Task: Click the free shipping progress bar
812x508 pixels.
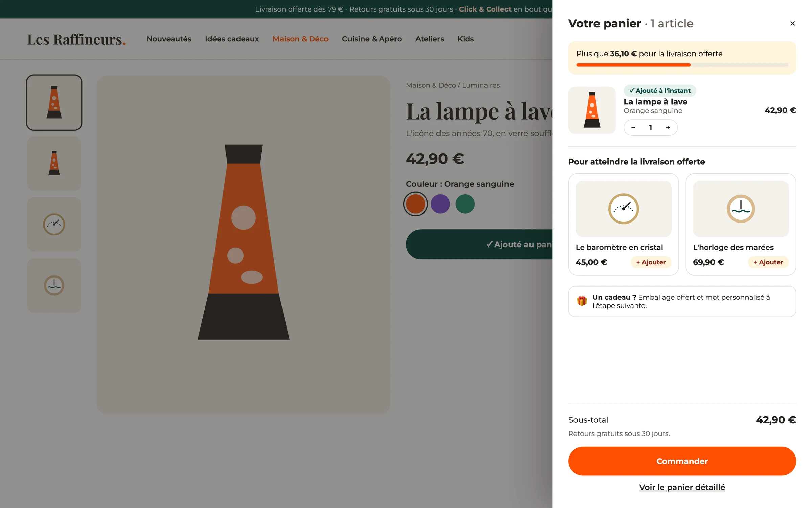Action: click(x=682, y=65)
